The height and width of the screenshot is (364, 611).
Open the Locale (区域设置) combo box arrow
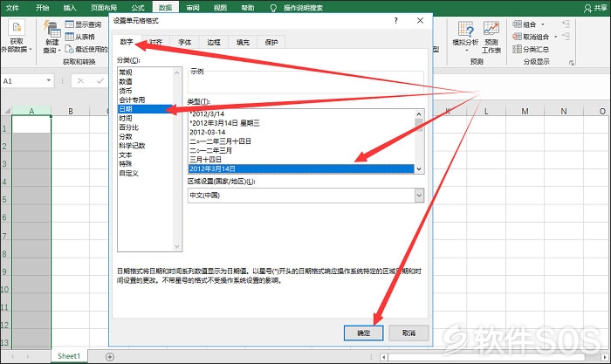tap(419, 196)
